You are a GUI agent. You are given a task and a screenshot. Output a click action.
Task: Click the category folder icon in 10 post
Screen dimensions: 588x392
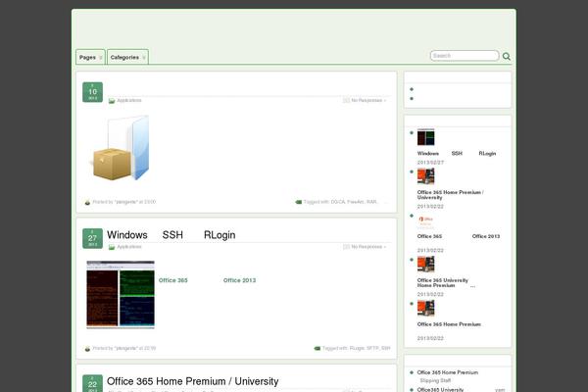(x=112, y=101)
